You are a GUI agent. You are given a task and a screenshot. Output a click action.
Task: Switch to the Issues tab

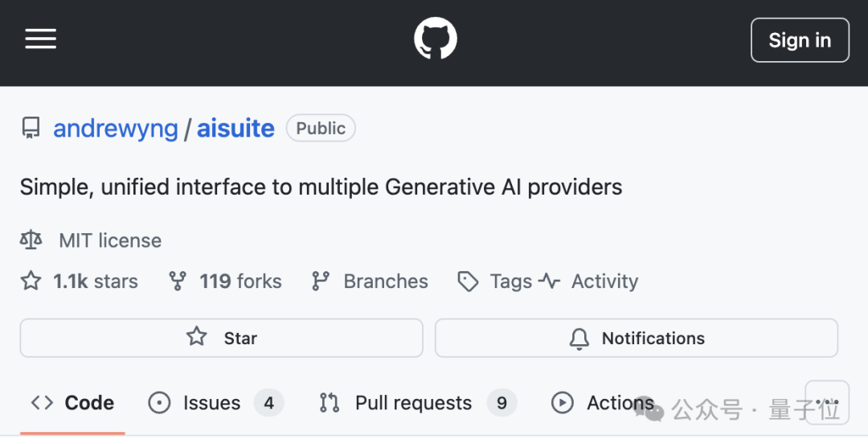pos(211,403)
